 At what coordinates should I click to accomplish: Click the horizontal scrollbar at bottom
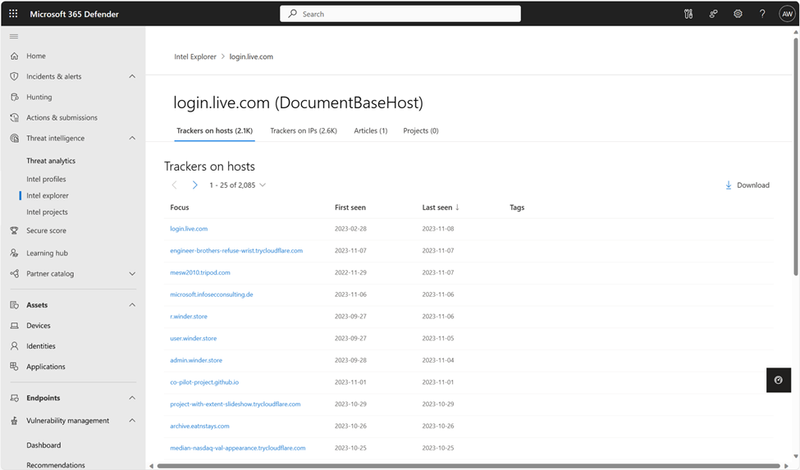click(469, 466)
